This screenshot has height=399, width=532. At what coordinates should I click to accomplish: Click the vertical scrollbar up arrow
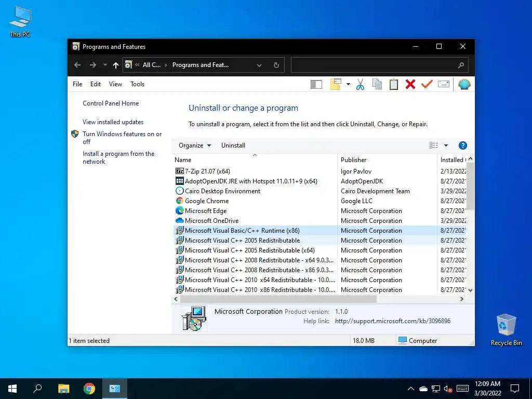coord(470,159)
